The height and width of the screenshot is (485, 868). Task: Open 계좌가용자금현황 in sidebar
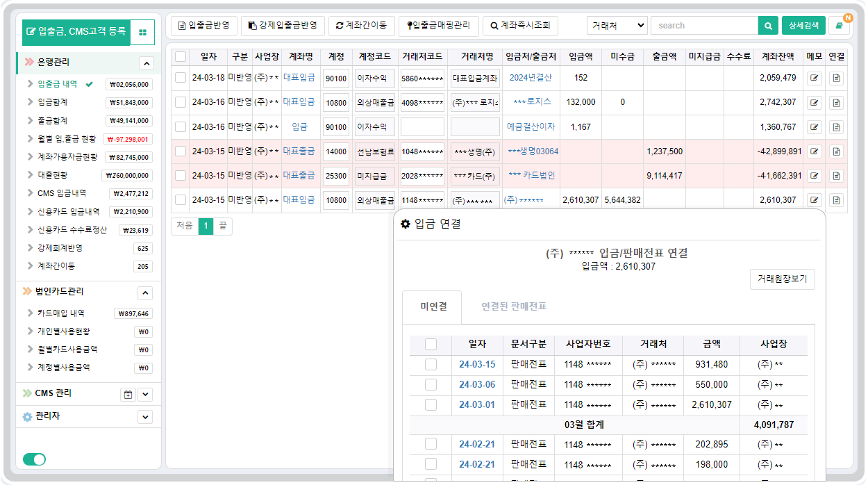pos(67,157)
